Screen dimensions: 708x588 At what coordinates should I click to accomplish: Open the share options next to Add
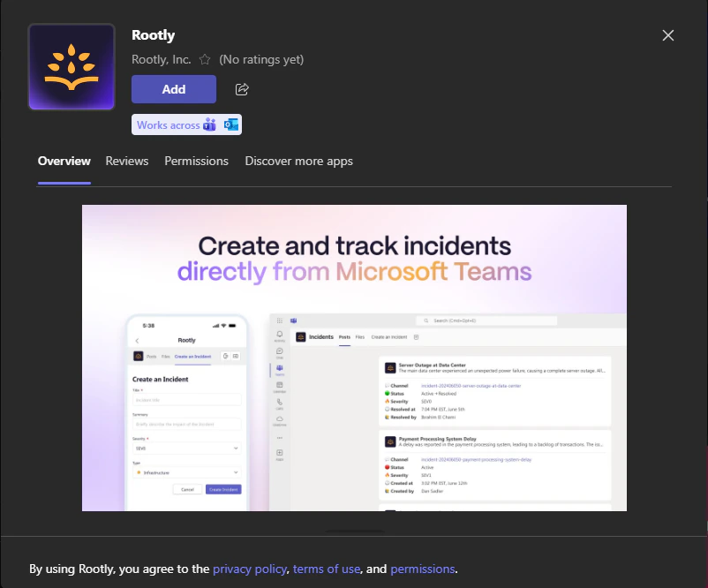pos(240,88)
